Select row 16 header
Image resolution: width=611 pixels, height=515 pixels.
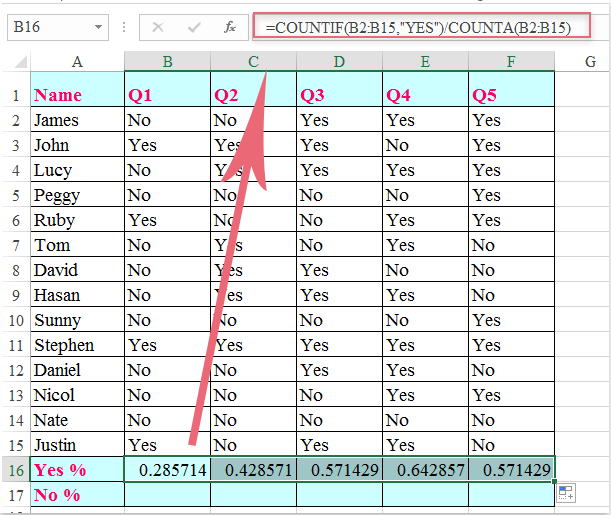click(x=15, y=469)
